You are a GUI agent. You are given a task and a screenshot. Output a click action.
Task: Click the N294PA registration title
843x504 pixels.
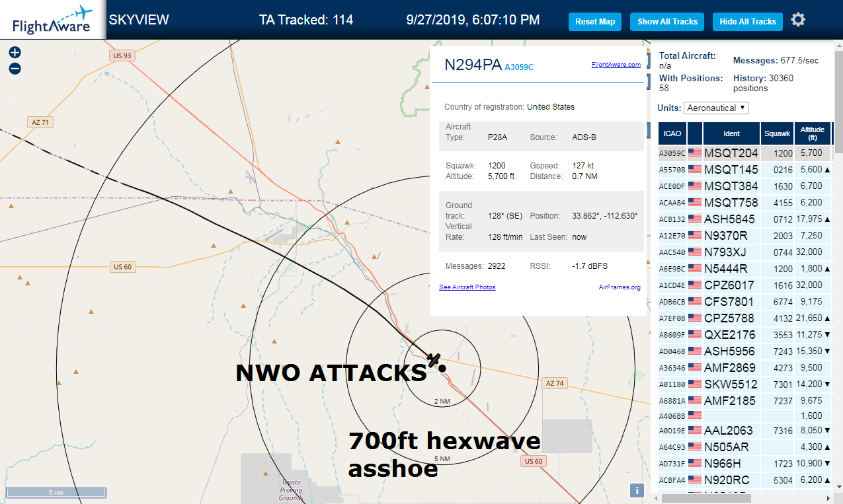coord(473,64)
